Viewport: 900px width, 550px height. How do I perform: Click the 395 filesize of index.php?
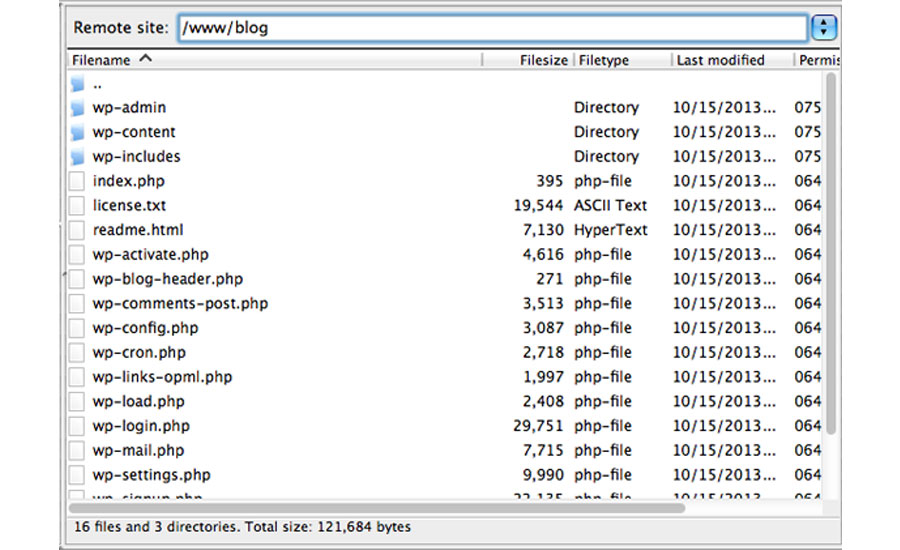click(550, 181)
